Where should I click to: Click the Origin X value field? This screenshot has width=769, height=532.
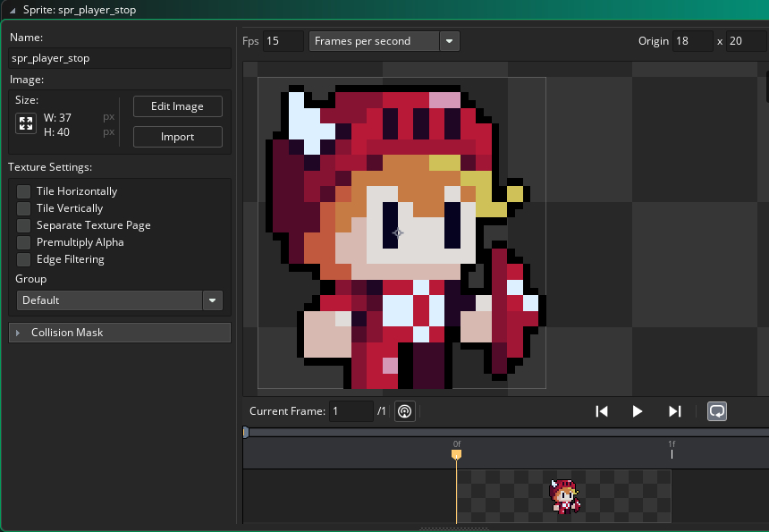(x=692, y=41)
